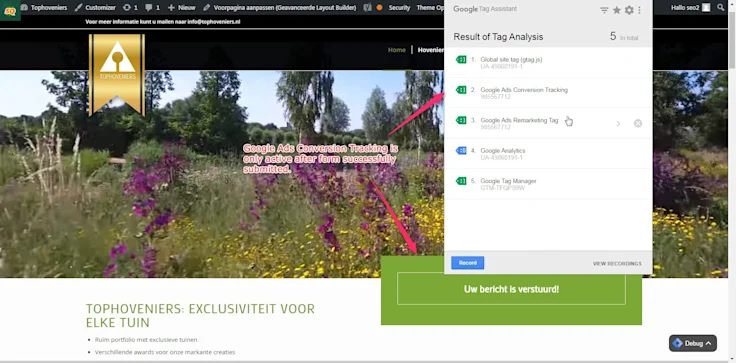Select the Global site tag entry
The height and width of the screenshot is (363, 736).
pos(548,63)
